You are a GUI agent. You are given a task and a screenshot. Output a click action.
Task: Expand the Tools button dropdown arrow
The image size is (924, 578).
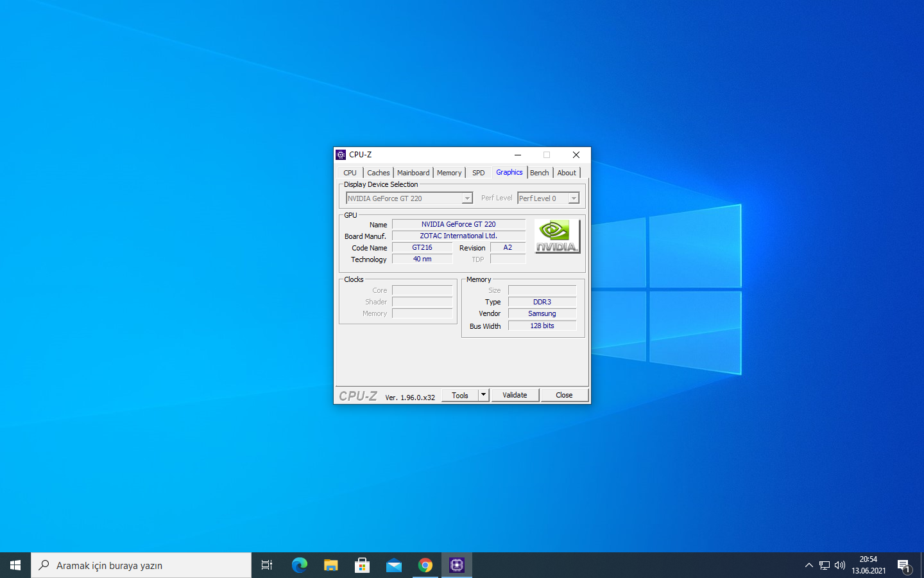[484, 395]
